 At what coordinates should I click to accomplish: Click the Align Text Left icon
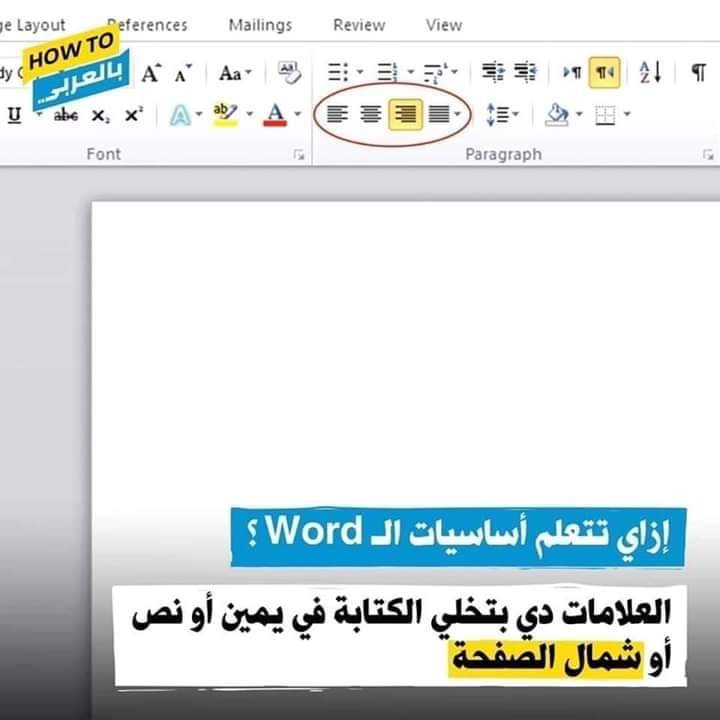[338, 115]
